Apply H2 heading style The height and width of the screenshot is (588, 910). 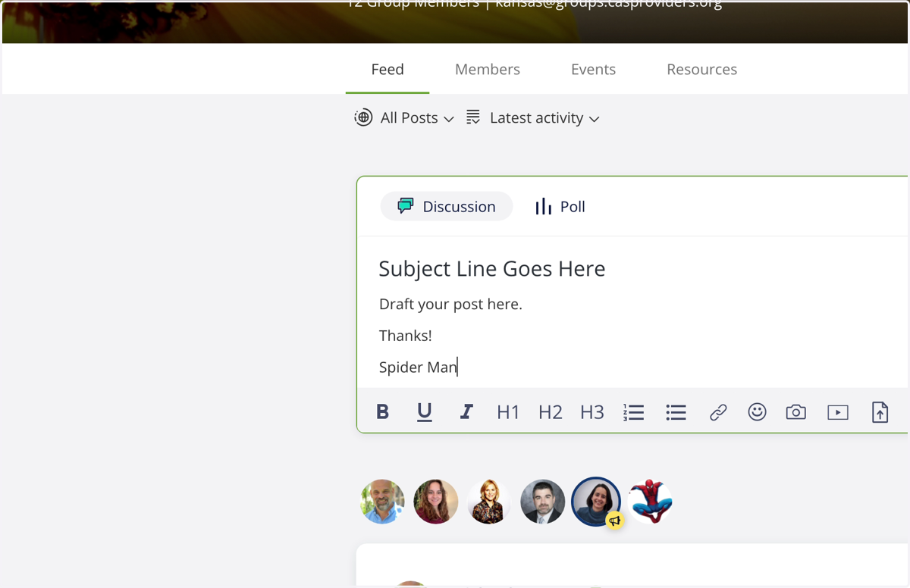tap(551, 412)
